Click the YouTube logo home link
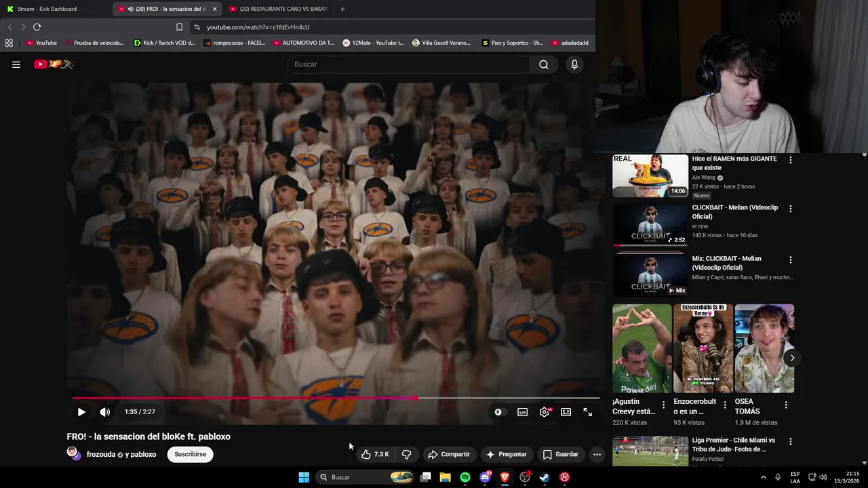The image size is (868, 488). point(54,64)
